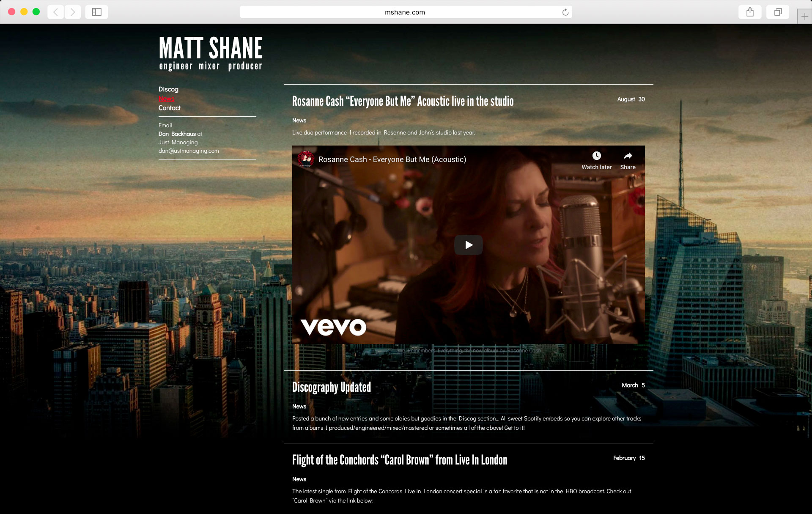Click the News category under Discography Updated
This screenshot has height=514, width=812.
pos(299,407)
